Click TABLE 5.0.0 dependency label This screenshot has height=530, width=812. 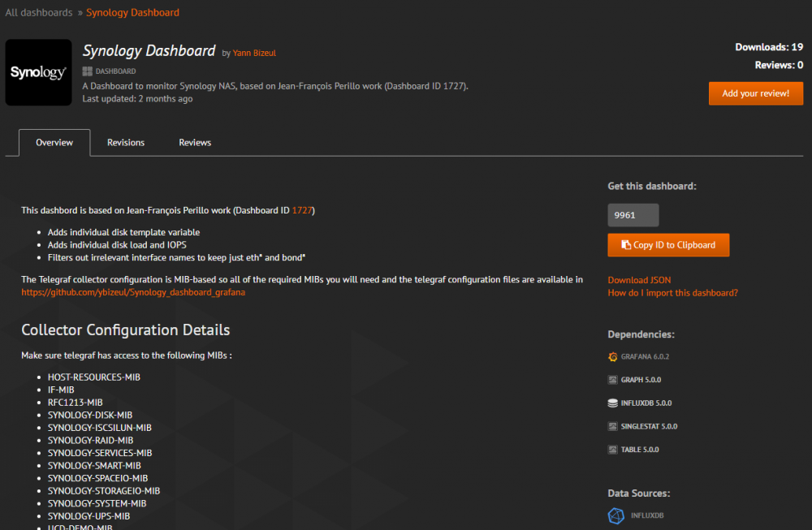point(640,450)
